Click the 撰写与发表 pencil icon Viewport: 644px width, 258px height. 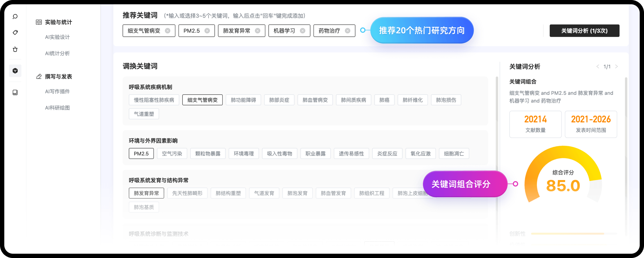pyautogui.click(x=39, y=77)
